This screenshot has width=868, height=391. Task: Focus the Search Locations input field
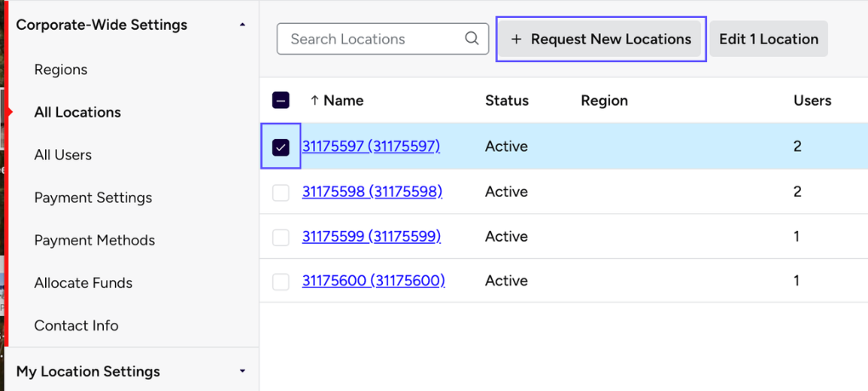383,39
